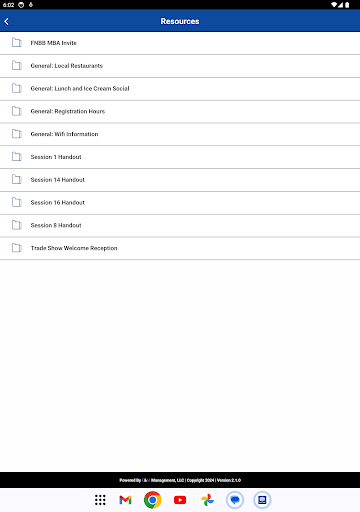Open General: Lunch and Ice Cream Social
360x512 pixels.
coord(180,89)
